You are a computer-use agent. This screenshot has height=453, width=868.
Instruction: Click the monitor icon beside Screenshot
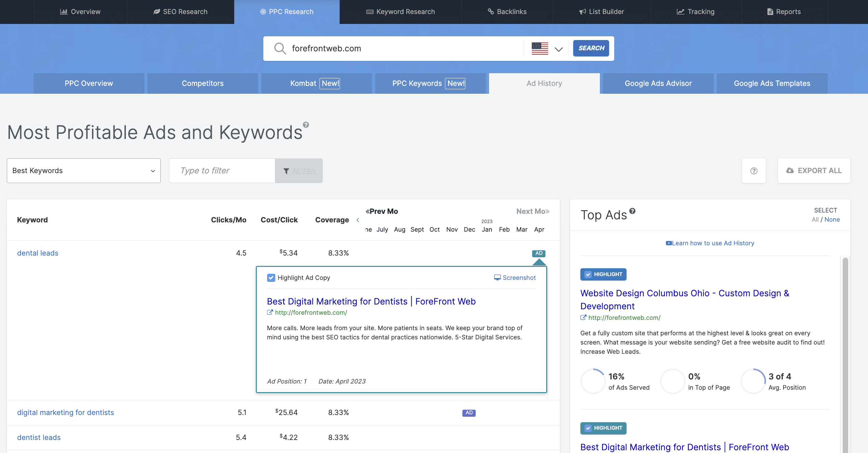pos(497,278)
